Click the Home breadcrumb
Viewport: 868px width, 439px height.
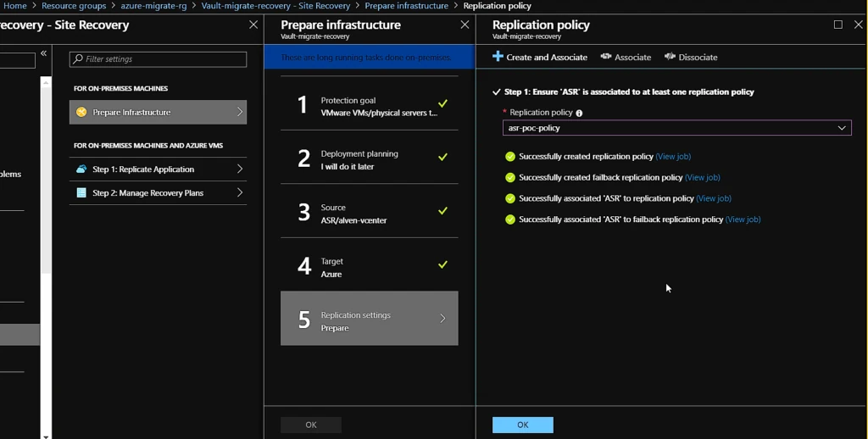[15, 6]
